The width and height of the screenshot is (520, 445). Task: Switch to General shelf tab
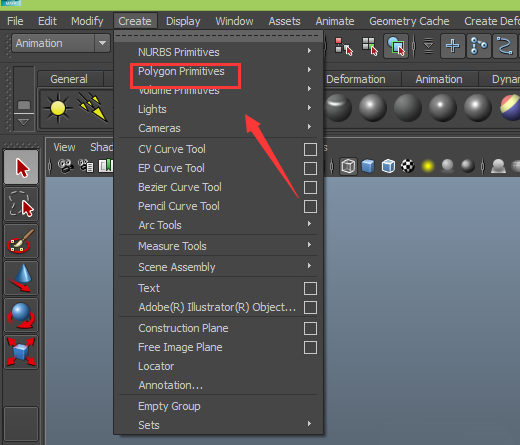pyautogui.click(x=69, y=79)
